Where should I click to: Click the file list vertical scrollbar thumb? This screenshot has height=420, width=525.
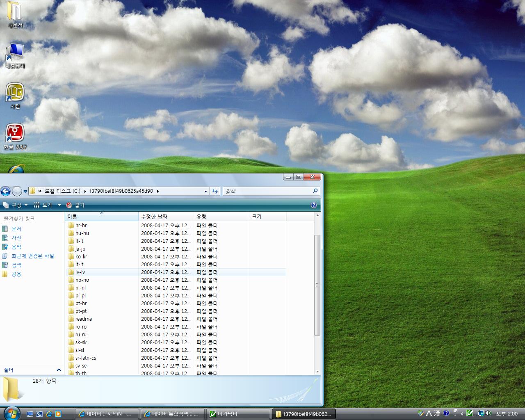[x=317, y=285]
